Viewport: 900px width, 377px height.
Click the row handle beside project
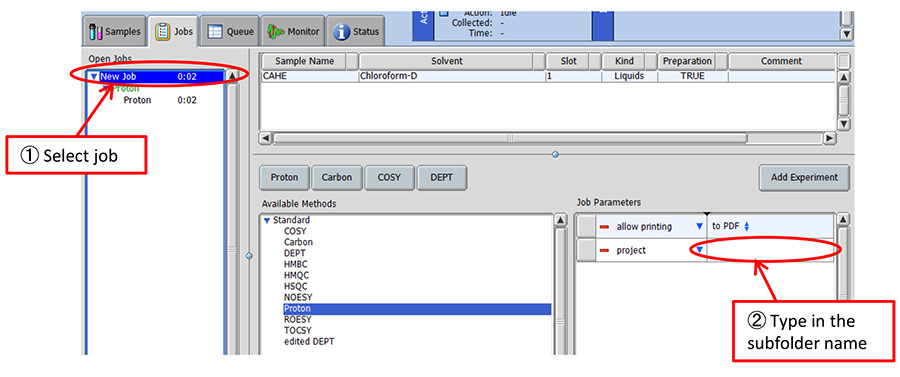(x=586, y=251)
